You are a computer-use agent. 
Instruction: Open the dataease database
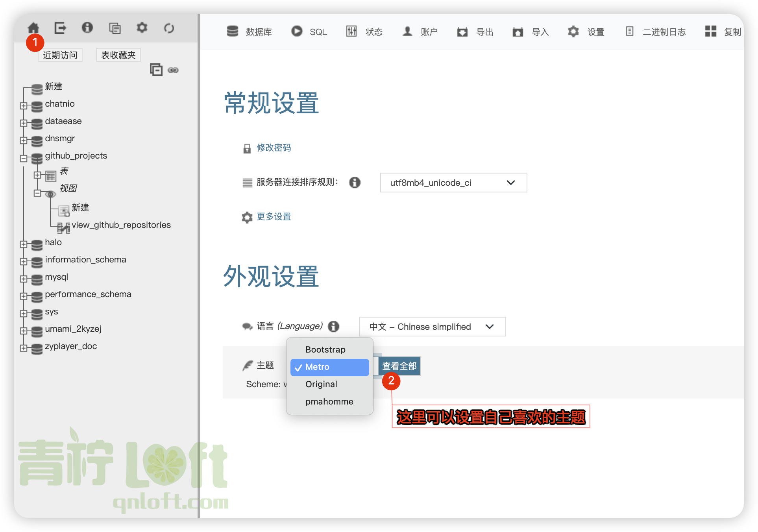[63, 121]
